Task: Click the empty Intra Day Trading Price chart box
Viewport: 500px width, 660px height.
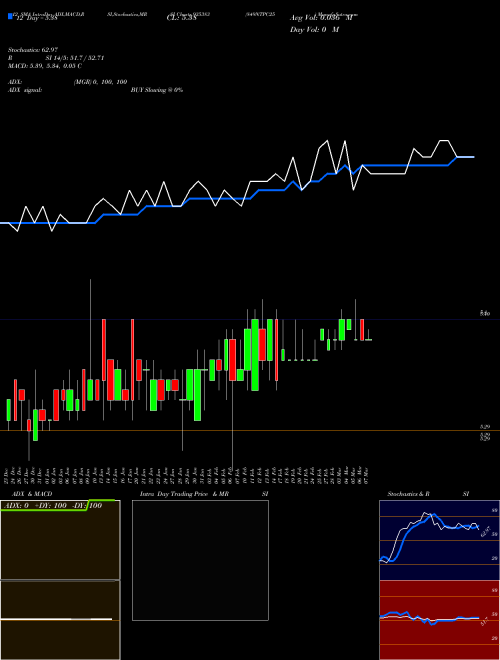Action: (x=200, y=560)
